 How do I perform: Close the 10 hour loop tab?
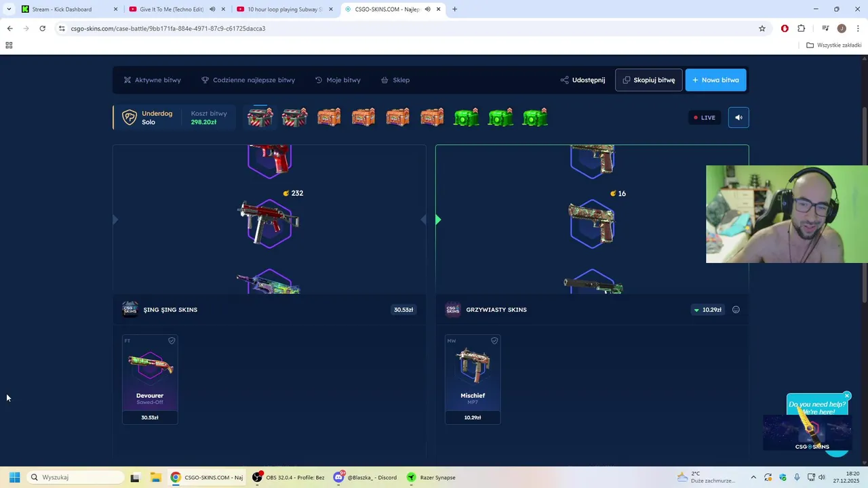point(330,9)
